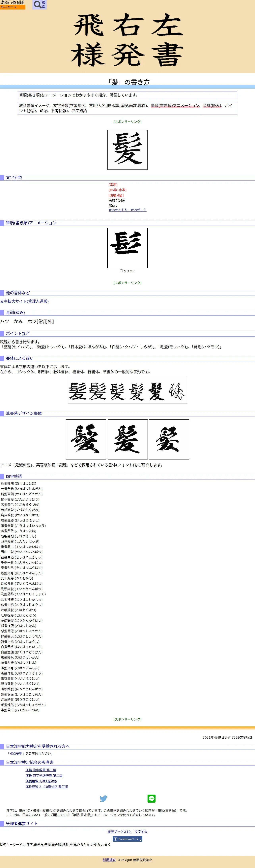Image resolution: width=255 pixels, height=868 pixels.
Task: Open the orange メニュー » menu button
Action: pos(13,7)
